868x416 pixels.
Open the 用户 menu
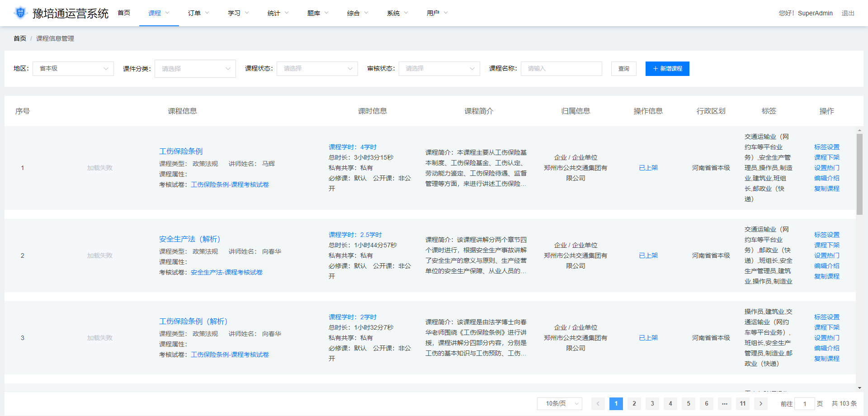pos(437,13)
